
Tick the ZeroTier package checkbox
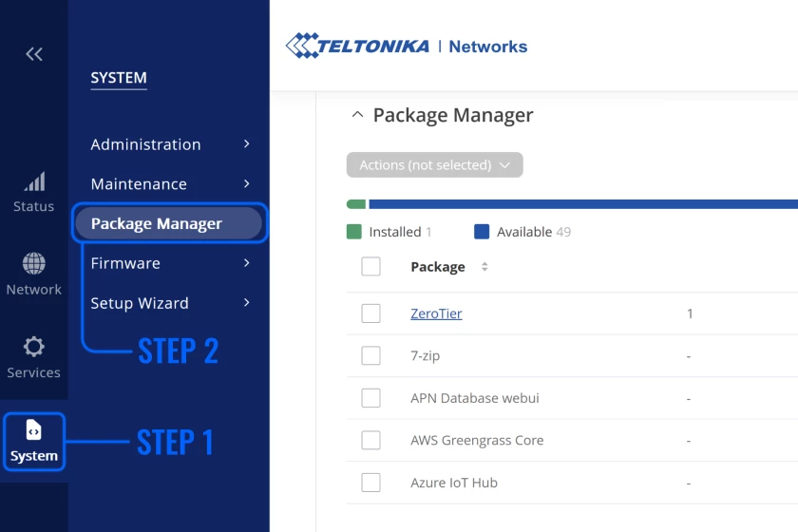(x=370, y=313)
